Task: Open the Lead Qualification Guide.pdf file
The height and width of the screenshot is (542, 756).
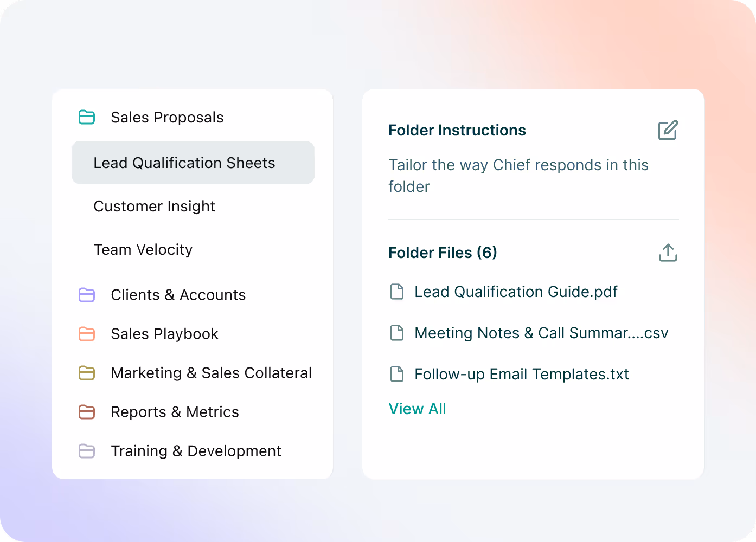Action: [516, 292]
